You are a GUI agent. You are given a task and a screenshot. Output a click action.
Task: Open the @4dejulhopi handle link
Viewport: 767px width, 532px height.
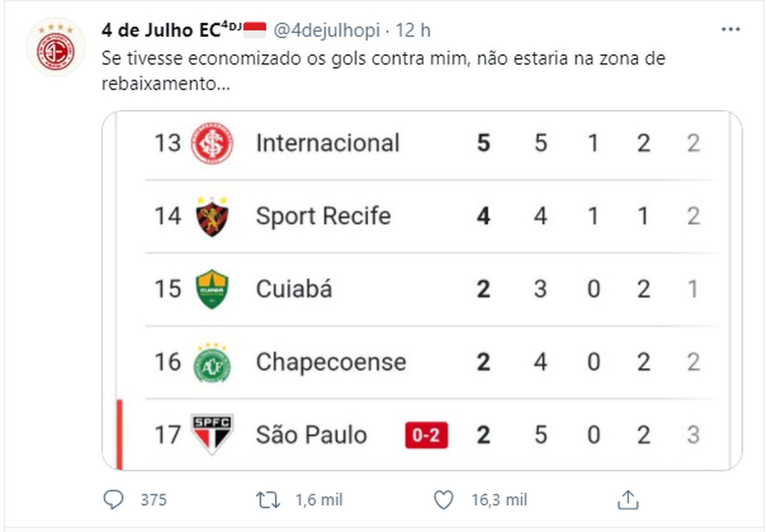[327, 30]
